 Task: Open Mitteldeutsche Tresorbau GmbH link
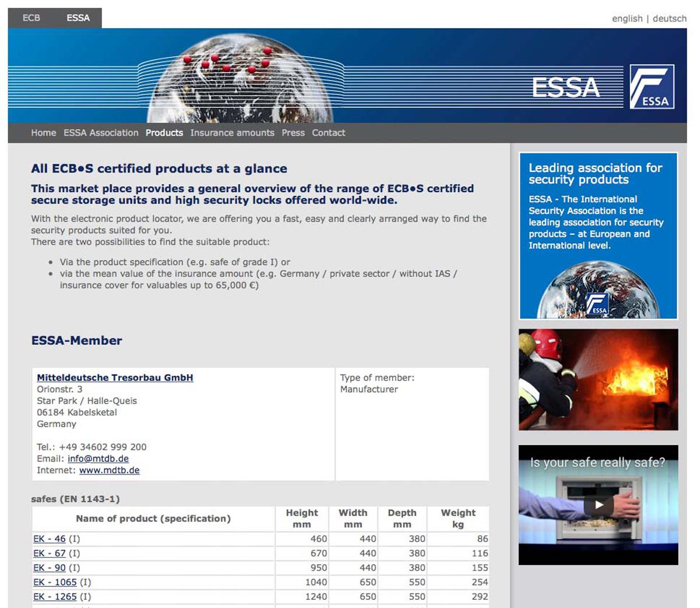click(115, 378)
